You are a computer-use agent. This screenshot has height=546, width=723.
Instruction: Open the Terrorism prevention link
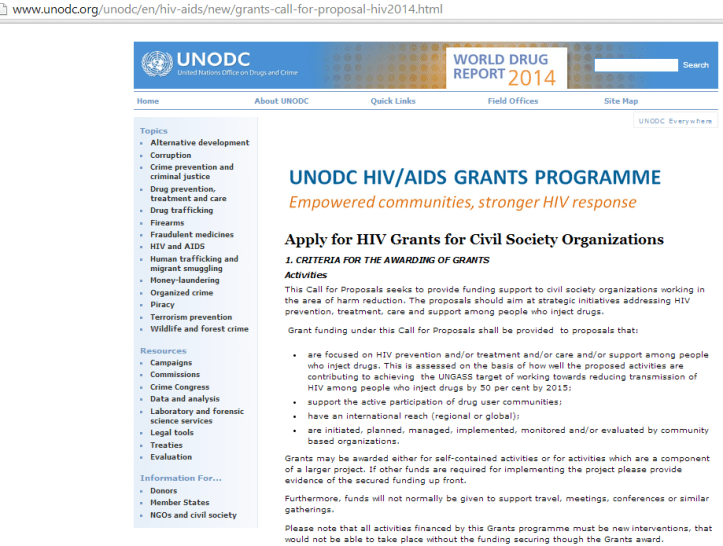point(191,317)
